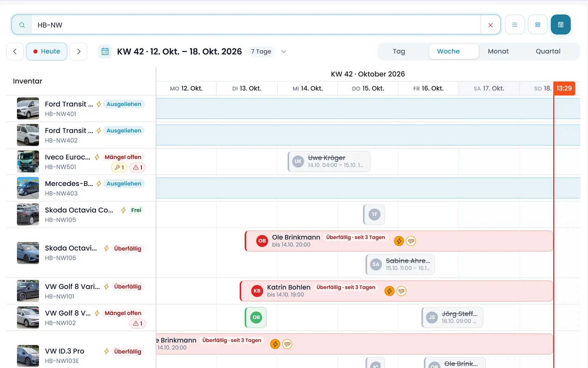Click the search magnifier icon

coord(22,25)
